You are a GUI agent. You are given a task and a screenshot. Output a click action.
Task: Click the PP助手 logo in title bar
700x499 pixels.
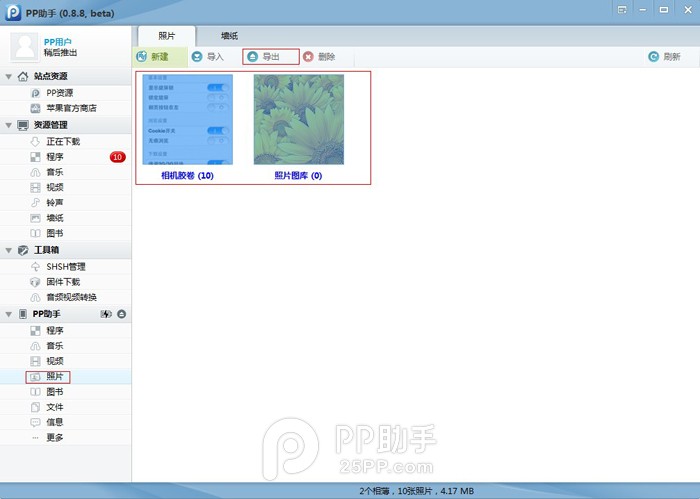pos(13,12)
